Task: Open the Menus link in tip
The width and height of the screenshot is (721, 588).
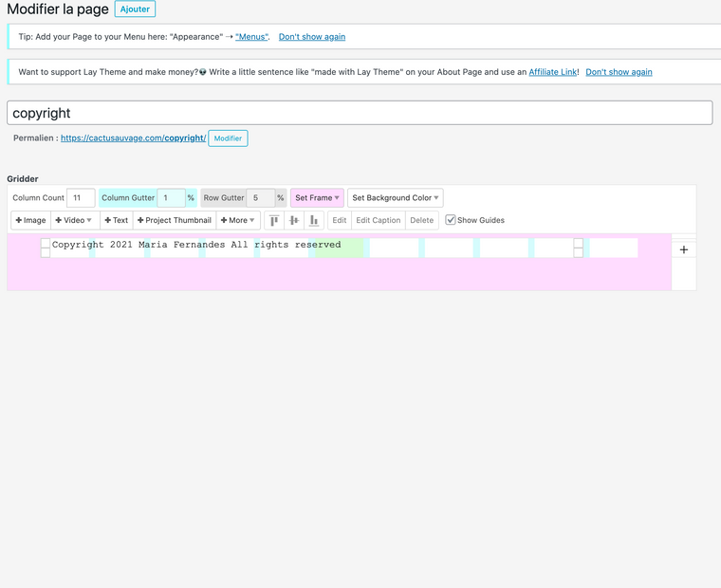Action: [251, 37]
